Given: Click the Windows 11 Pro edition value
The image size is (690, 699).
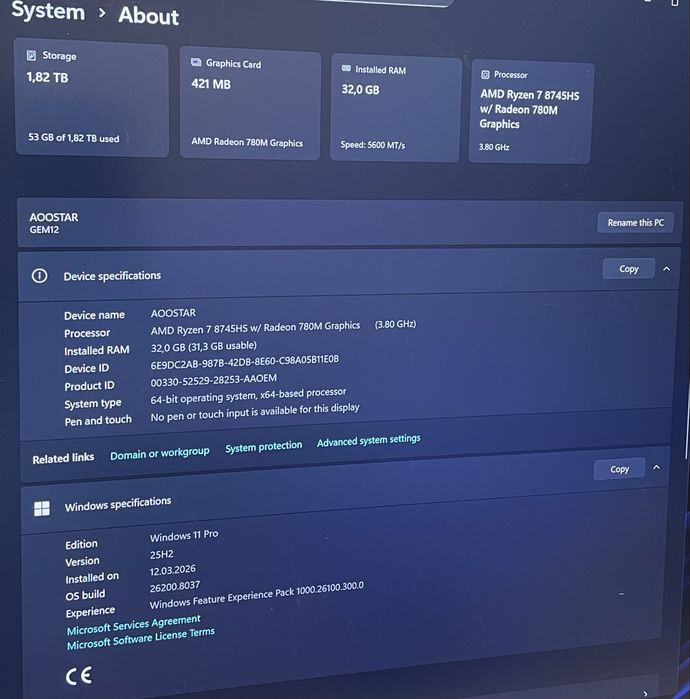Looking at the screenshot, I should (184, 535).
